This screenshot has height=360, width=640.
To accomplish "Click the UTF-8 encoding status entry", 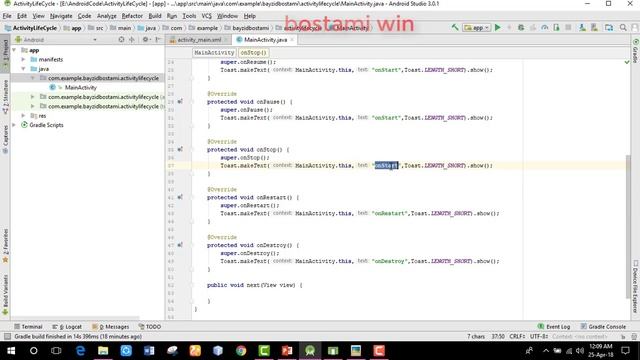I will [x=539, y=336].
